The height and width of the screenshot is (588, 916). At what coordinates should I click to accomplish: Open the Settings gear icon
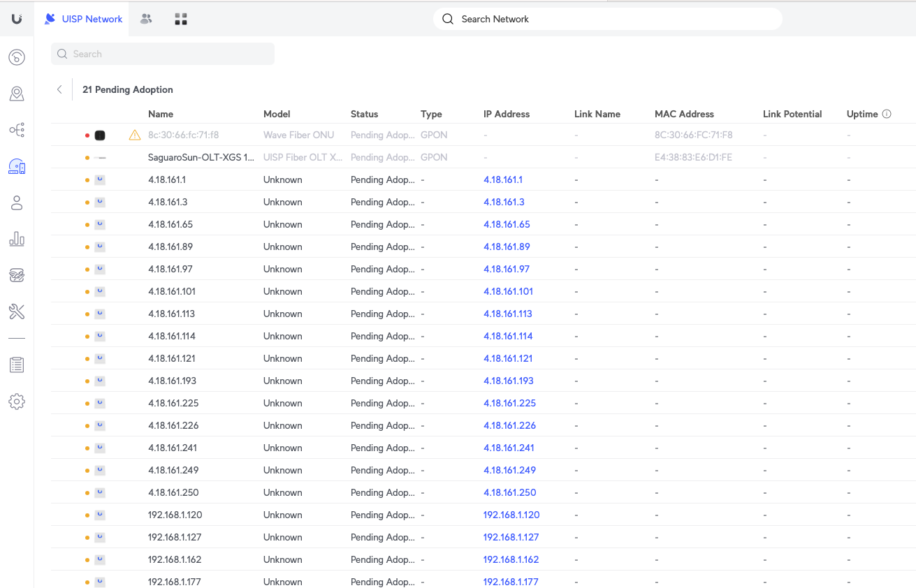tap(17, 402)
